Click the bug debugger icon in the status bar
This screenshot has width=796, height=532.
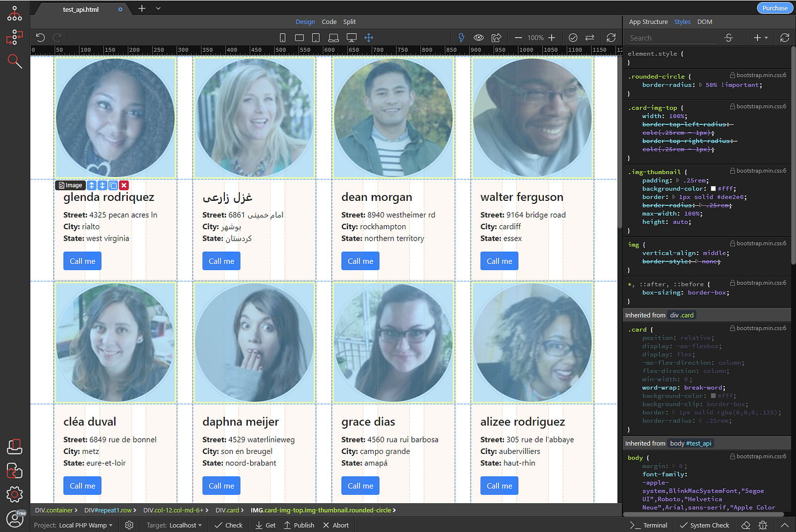762,525
